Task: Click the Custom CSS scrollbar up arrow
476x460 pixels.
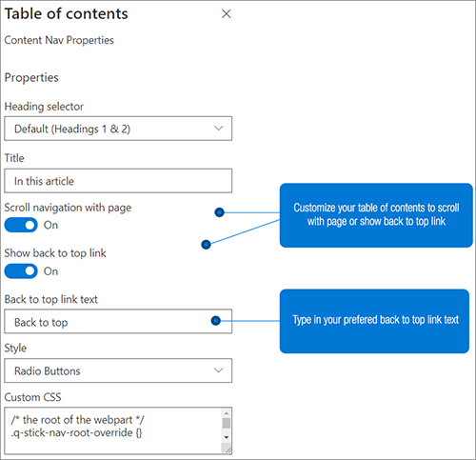Action: 227,413
